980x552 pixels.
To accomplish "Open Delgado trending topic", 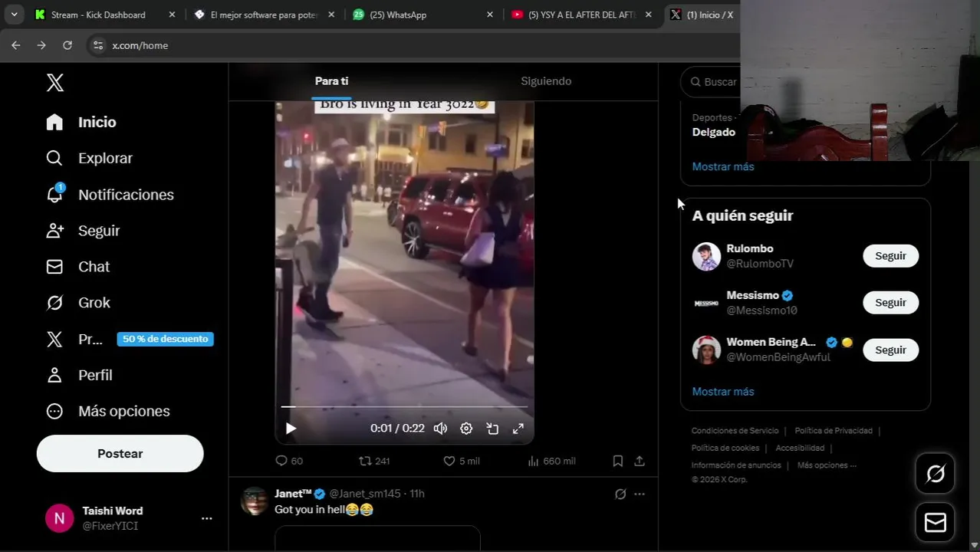I will click(x=714, y=132).
